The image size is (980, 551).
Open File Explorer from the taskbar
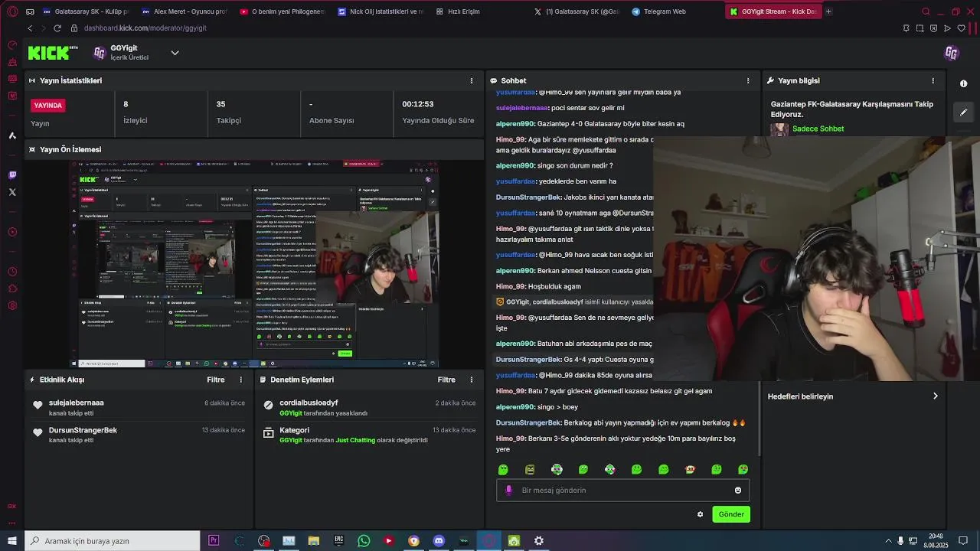click(x=314, y=541)
